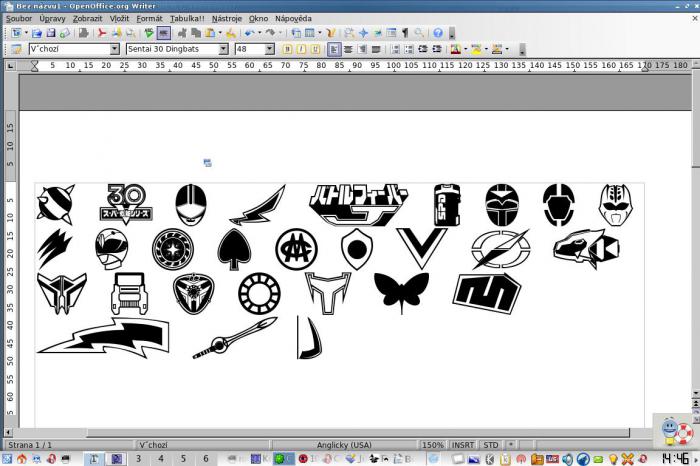700x466 pixels.
Task: Show Draw Functions pencil icon
Action: 331,33
